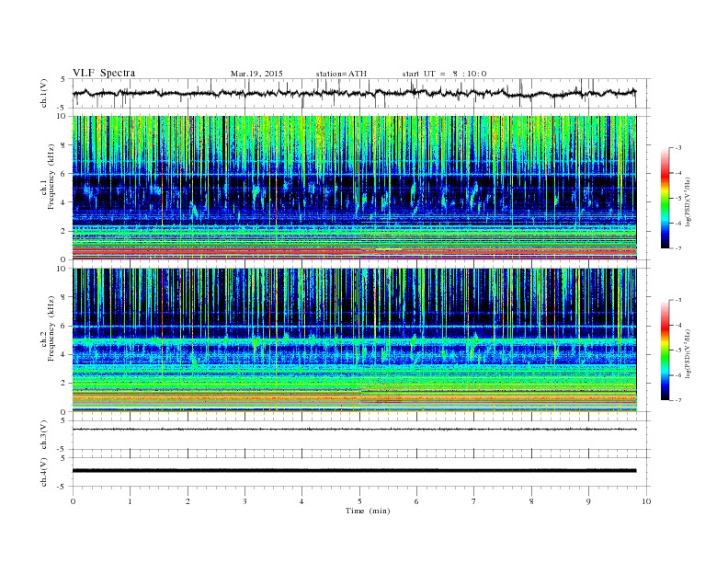Screen dimensions: 728x563
Task: Click the time axis tick label "7"
Action: 474,501
